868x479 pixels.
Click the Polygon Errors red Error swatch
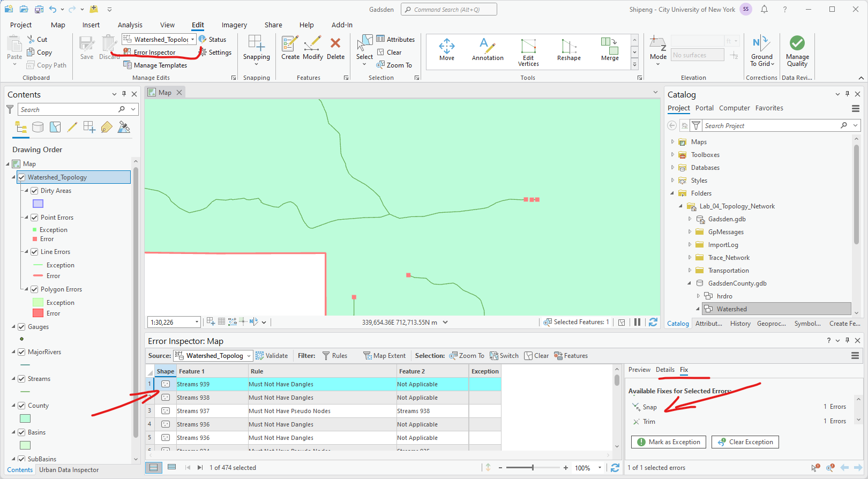click(38, 313)
